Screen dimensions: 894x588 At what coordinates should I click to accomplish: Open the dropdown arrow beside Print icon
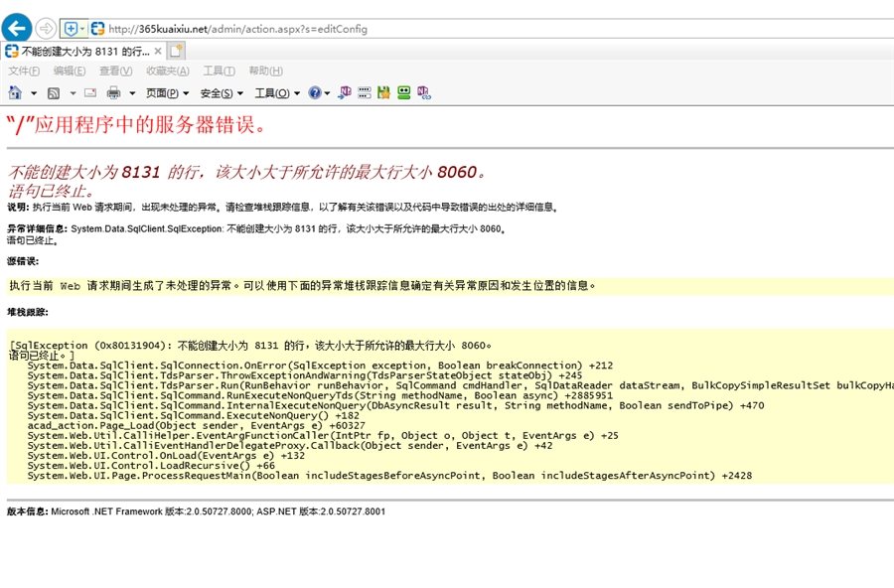click(x=132, y=93)
